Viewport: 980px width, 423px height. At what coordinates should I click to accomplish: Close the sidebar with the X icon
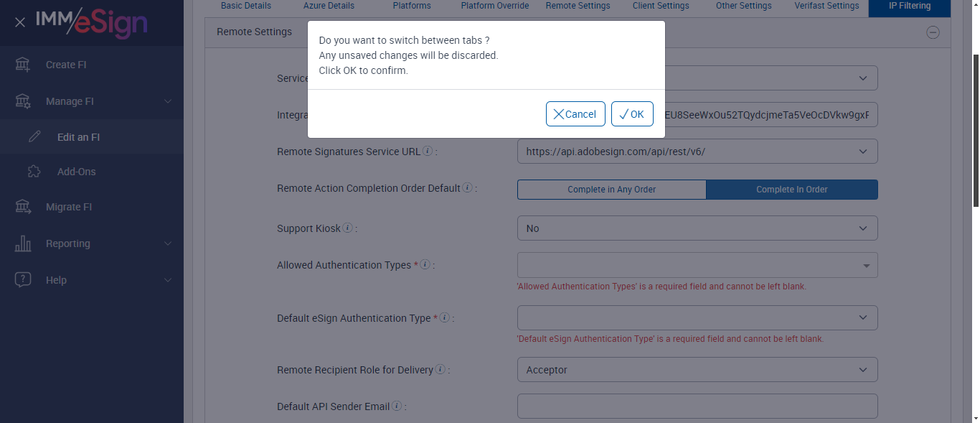(20, 22)
